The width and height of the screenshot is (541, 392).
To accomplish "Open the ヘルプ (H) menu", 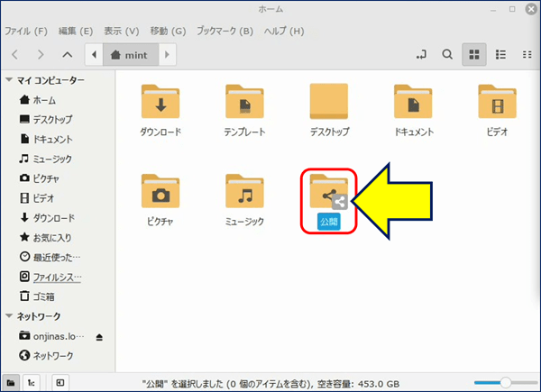I will [x=284, y=31].
